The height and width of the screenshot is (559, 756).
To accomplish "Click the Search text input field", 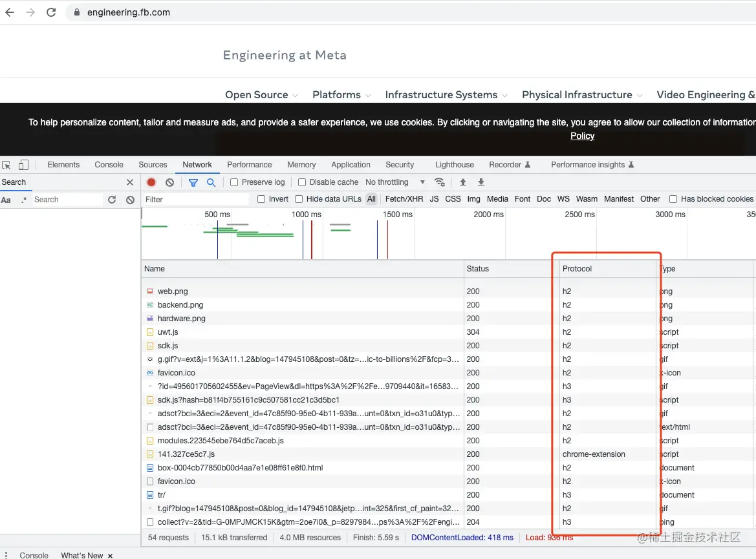I will tap(67, 200).
